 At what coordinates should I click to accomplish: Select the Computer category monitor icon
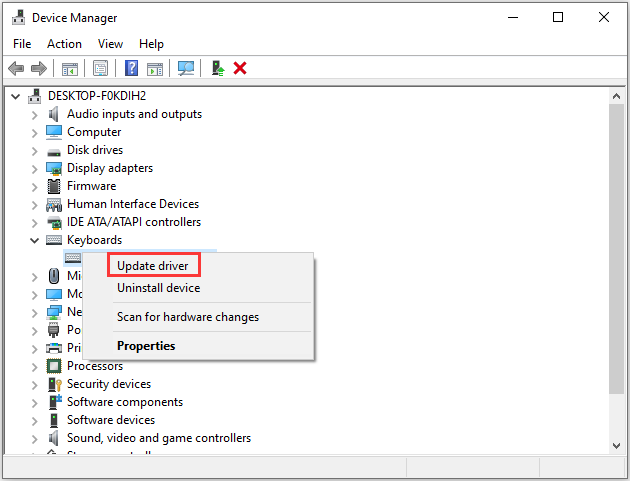(54, 132)
